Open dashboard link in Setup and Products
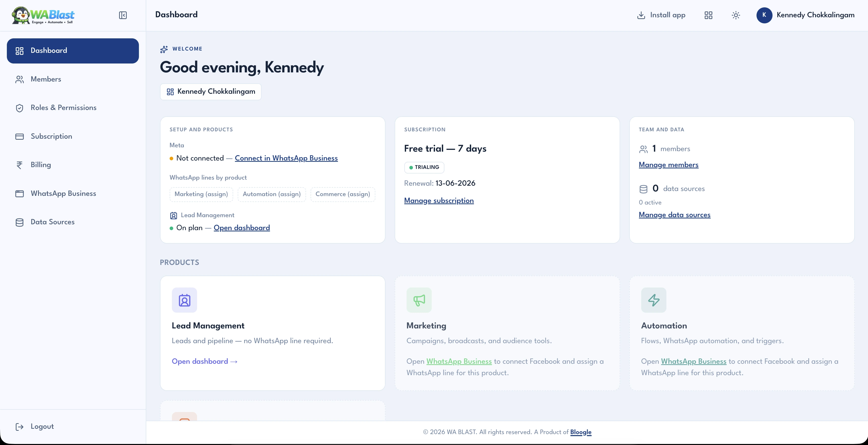This screenshot has height=445, width=868. [242, 228]
